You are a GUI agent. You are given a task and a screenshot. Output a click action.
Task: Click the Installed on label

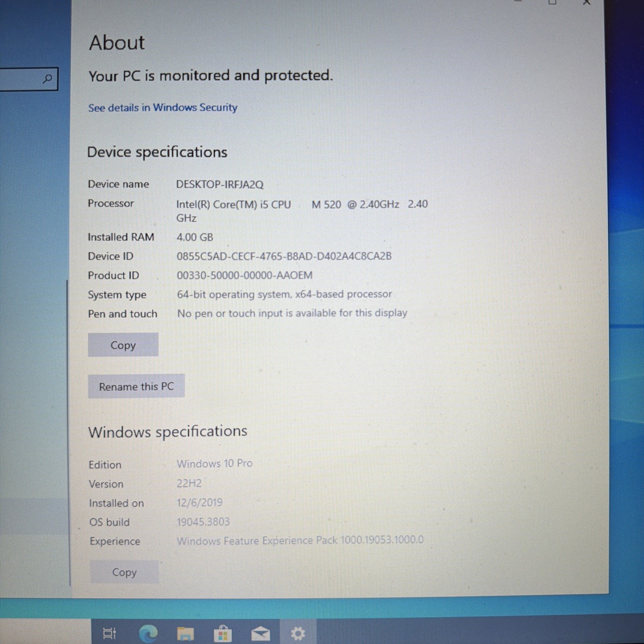[x=116, y=503]
